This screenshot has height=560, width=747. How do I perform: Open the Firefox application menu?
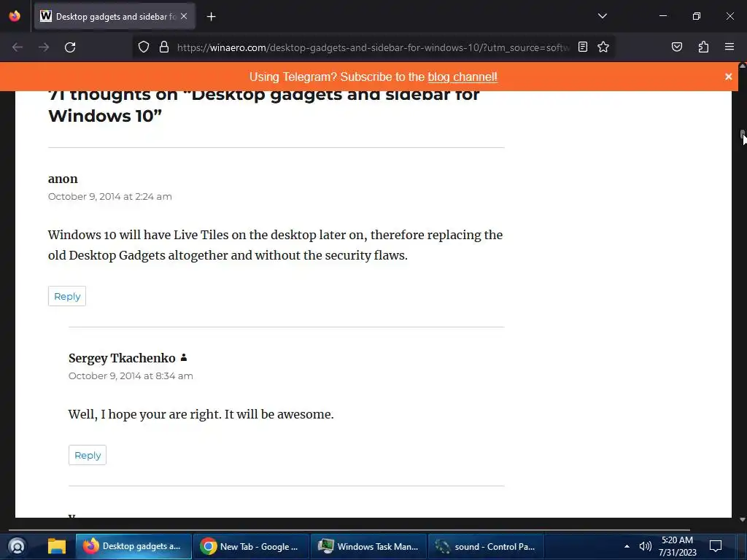tap(729, 47)
